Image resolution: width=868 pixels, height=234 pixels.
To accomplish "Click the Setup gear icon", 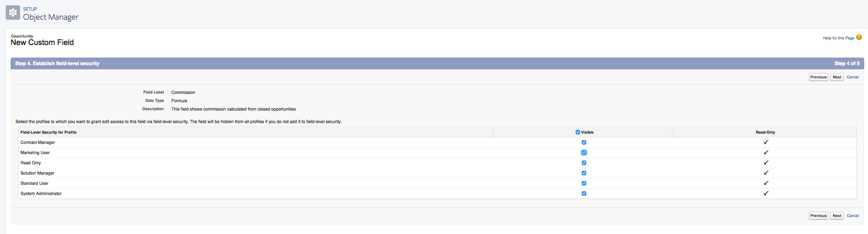I will point(13,13).
